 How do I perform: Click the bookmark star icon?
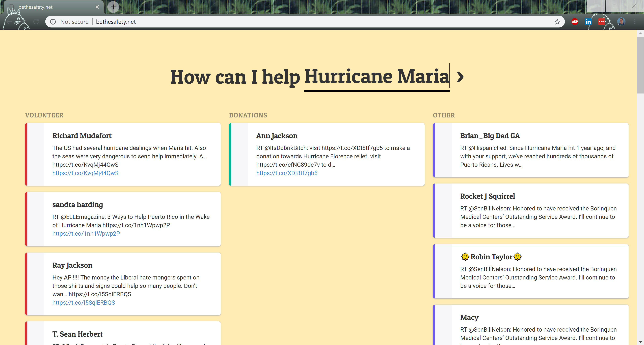tap(557, 22)
